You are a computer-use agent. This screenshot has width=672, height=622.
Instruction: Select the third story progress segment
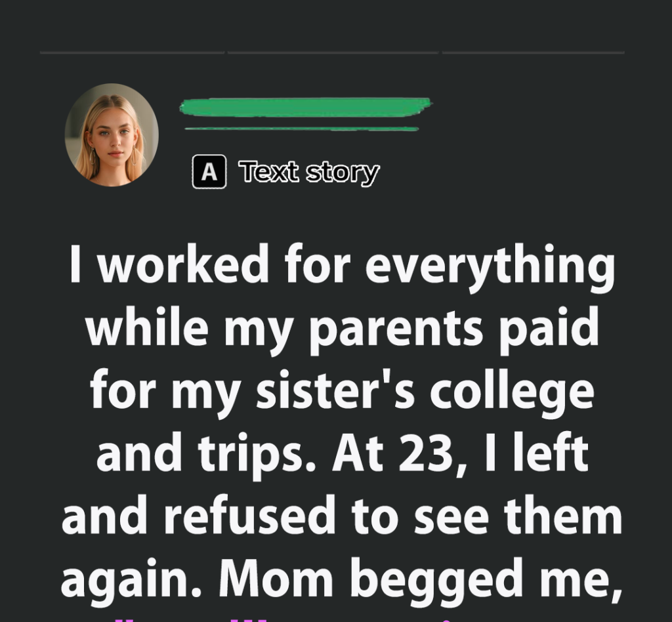tap(533, 52)
